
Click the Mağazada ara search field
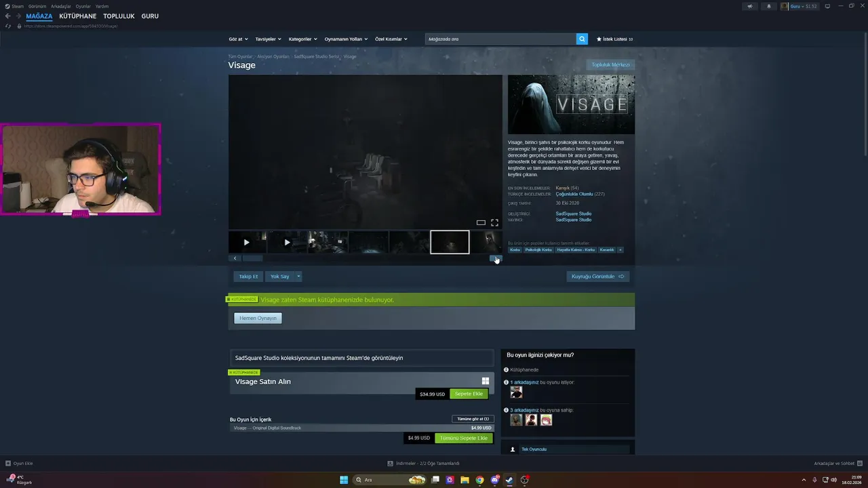[500, 39]
